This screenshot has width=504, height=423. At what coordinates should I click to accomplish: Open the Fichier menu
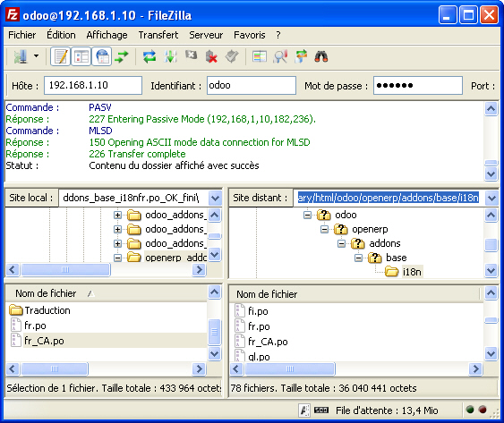click(21, 35)
